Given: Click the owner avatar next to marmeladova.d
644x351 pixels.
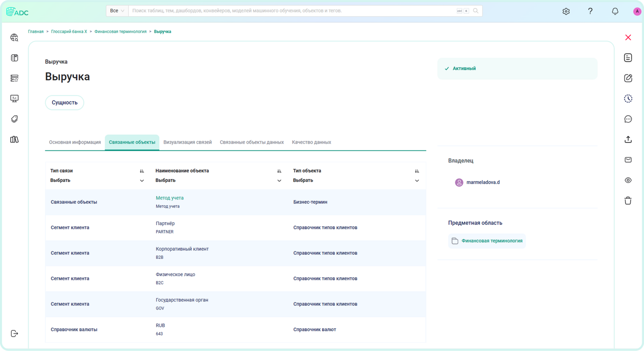Looking at the screenshot, I should coord(459,183).
